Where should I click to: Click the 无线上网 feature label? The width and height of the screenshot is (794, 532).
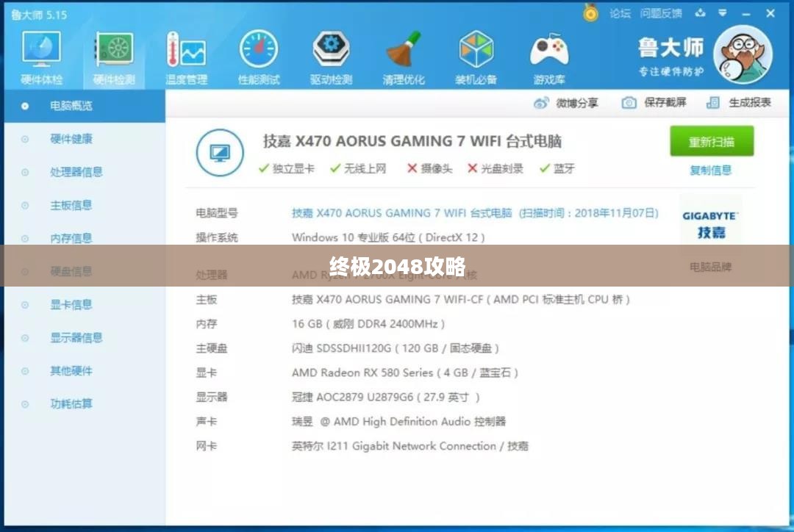(365, 168)
